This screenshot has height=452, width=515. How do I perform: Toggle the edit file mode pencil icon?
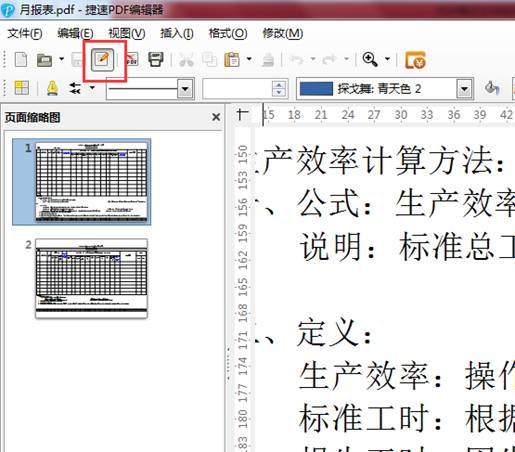pos(102,60)
